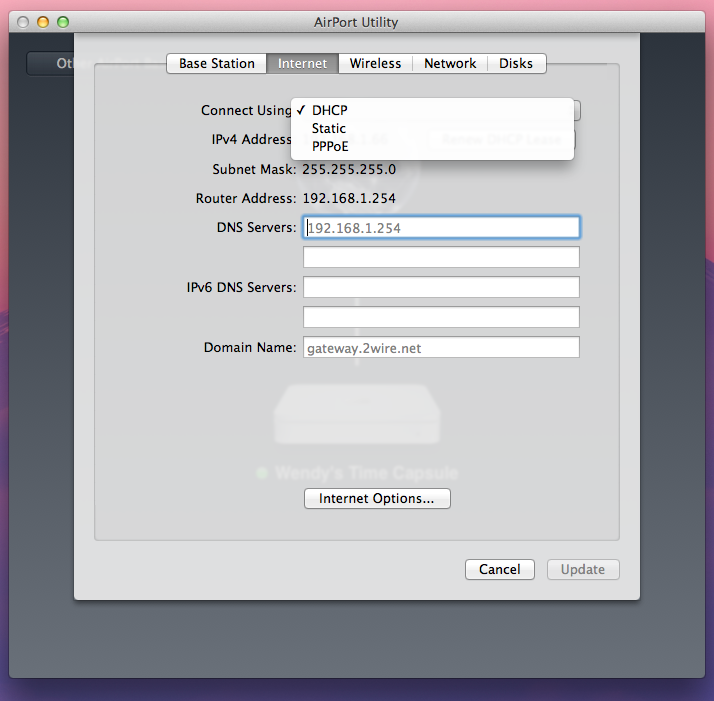
Task: Choose PPPoE from the Connect Using menu
Action: point(432,147)
